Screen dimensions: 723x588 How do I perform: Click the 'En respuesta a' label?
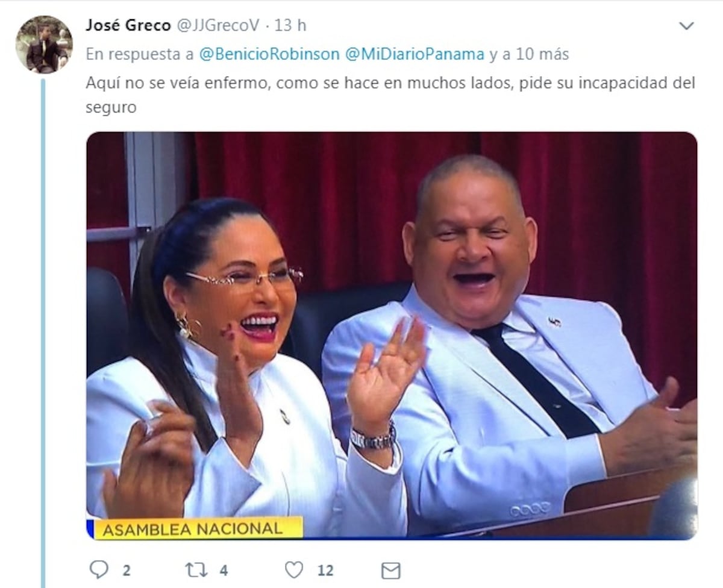click(x=140, y=54)
